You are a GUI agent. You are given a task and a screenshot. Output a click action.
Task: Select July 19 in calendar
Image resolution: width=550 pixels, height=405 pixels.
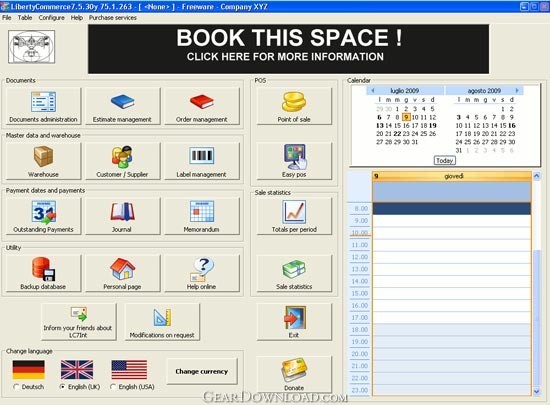click(433, 125)
